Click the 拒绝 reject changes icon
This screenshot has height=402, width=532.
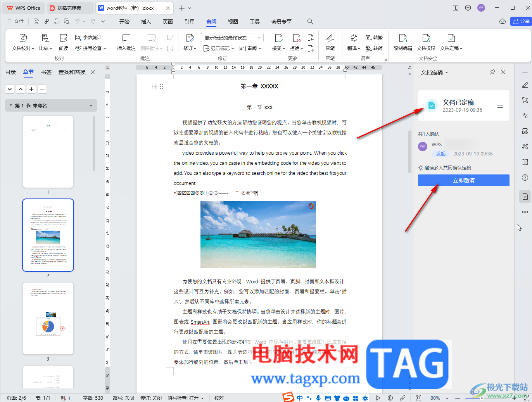(297, 38)
